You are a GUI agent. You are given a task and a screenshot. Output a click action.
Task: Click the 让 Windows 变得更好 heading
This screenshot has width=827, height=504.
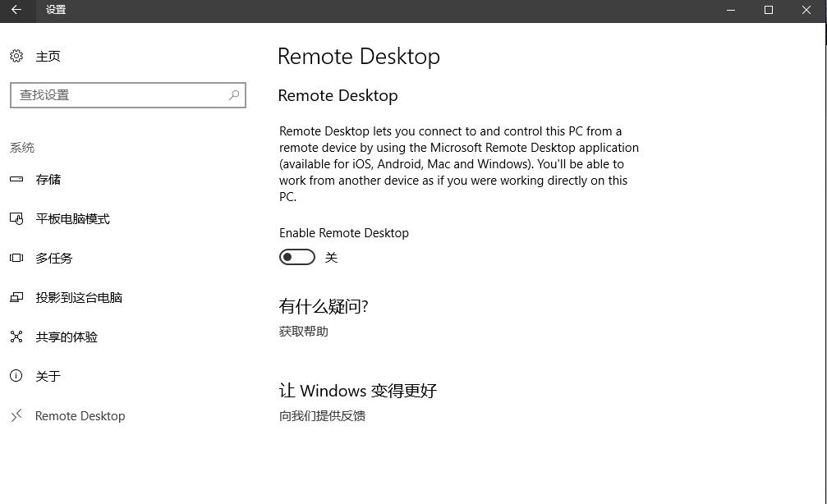[x=357, y=391]
